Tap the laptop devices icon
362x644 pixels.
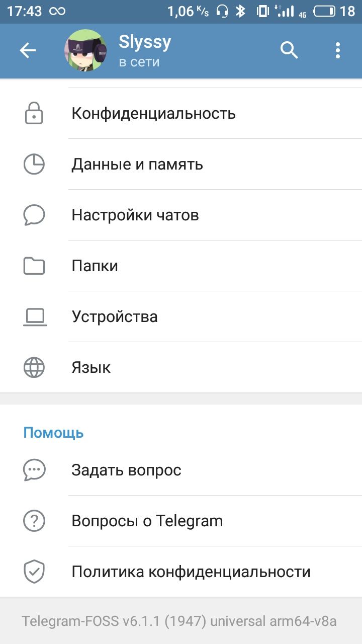[x=34, y=317]
